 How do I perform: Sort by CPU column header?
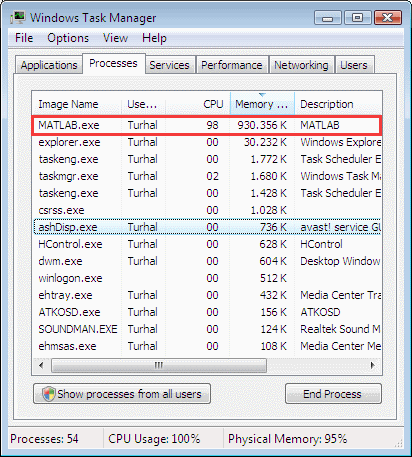198,104
